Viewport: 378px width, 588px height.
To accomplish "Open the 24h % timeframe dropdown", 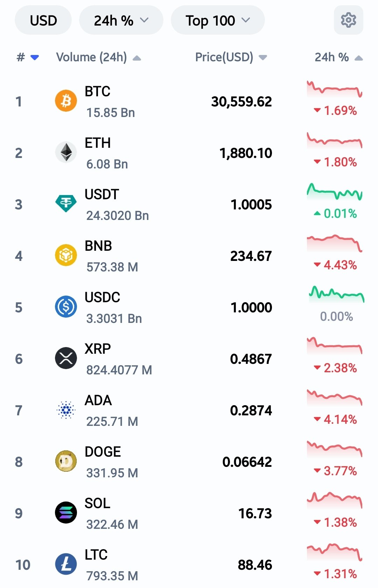I will coord(121,20).
